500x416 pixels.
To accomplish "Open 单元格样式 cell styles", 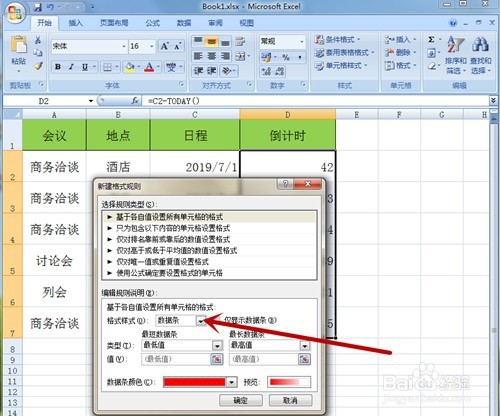I will (x=341, y=66).
